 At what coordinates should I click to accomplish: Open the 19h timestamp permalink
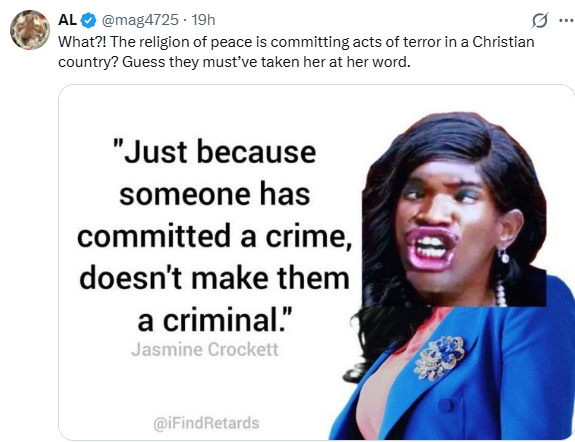pos(204,20)
